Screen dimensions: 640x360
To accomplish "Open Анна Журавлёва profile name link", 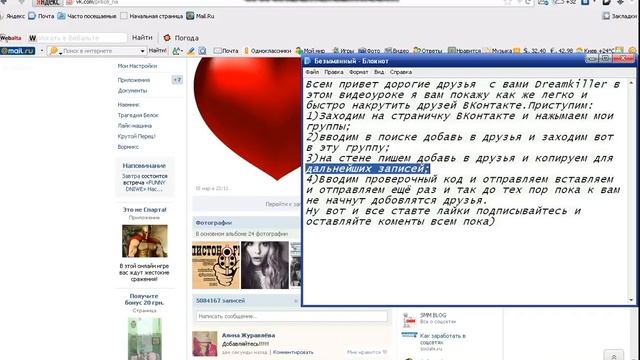I will pos(248,335).
